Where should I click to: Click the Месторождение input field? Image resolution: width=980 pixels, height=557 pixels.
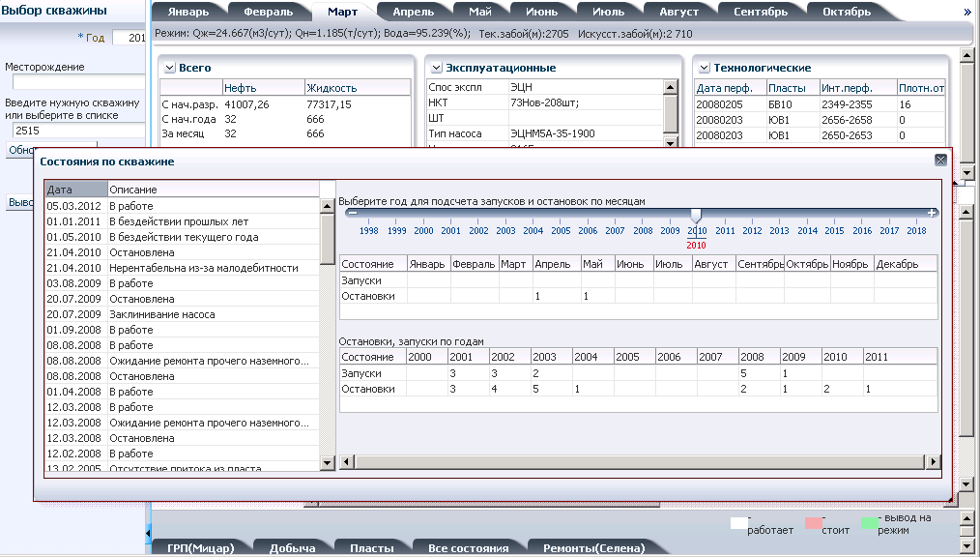78,82
